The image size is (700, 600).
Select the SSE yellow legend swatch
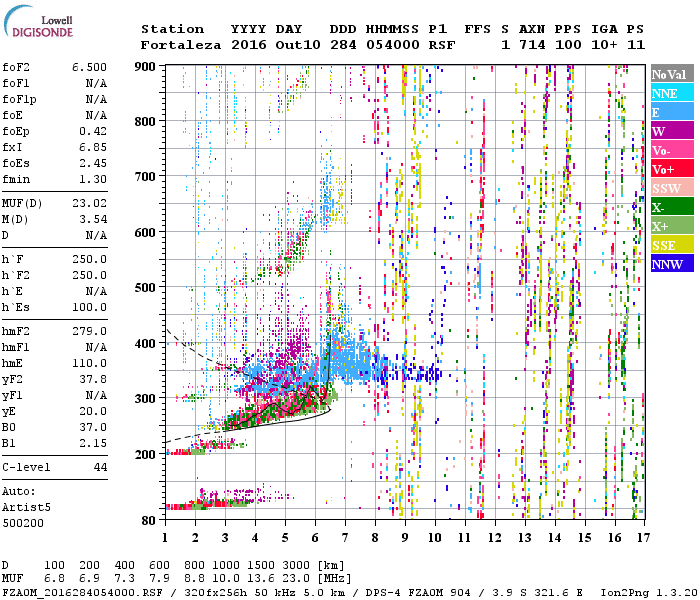pos(672,245)
